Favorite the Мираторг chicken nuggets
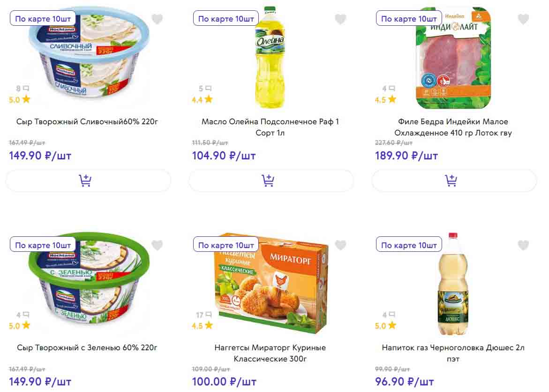549x392 pixels. (340, 245)
